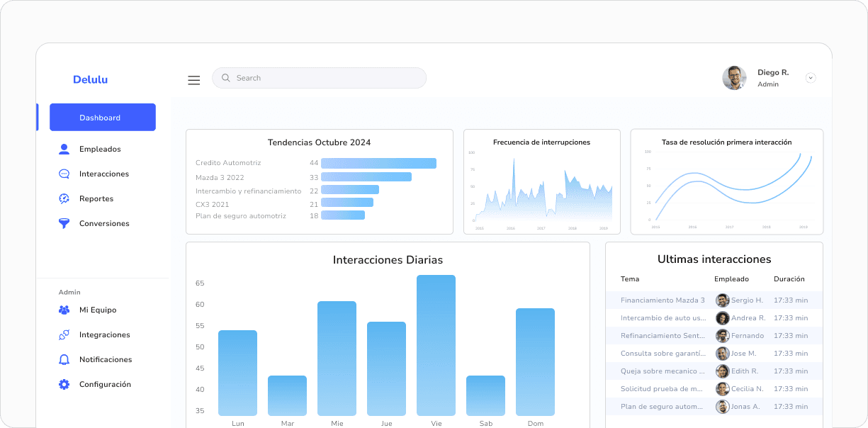Viewport: 868px width, 428px height.
Task: Click the Empleado column header
Action: (x=731, y=279)
